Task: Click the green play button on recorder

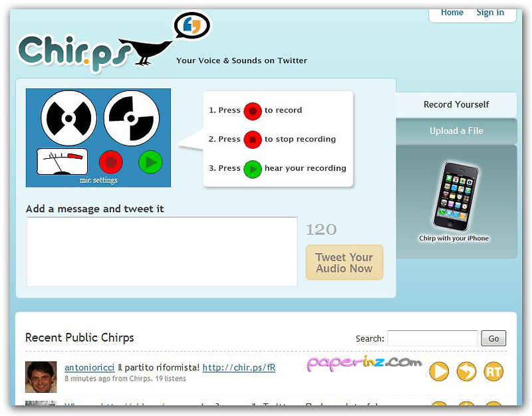Action: pos(150,162)
